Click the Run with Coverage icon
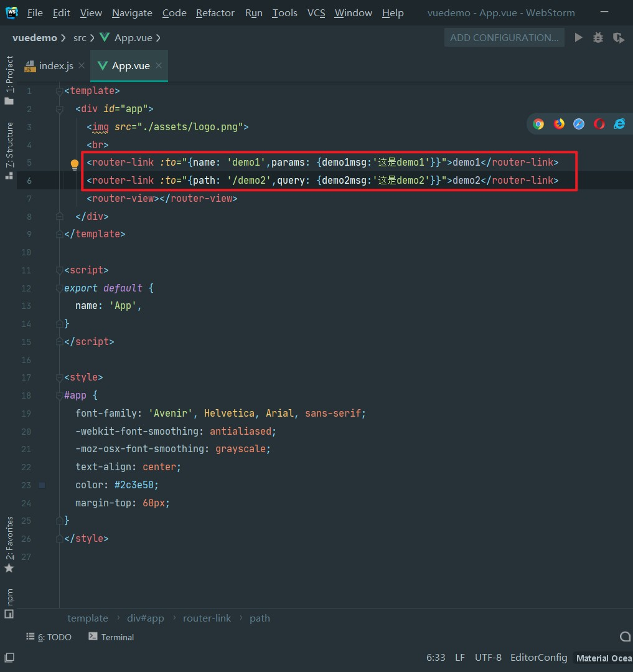The image size is (633, 672). (x=619, y=38)
